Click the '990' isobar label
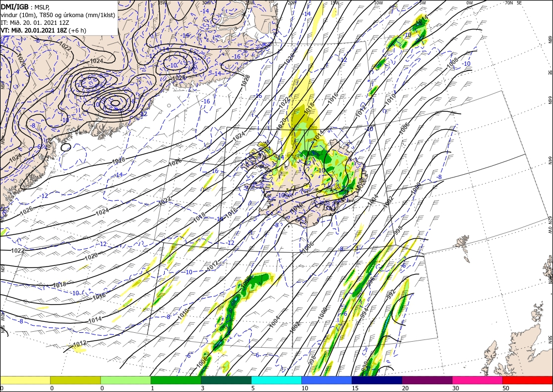This screenshot has height=392, width=553. coord(365,366)
